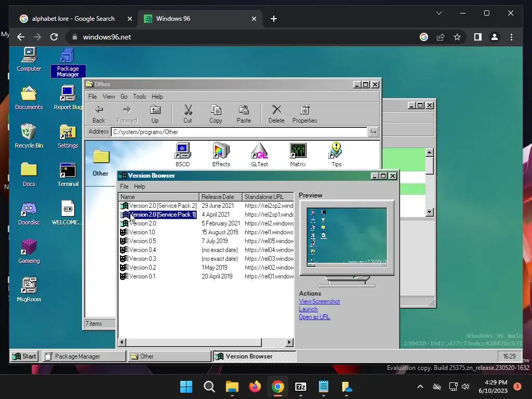Screen dimensions: 532x399
Task: Open the Package Manager desktop icon
Action: tap(68, 63)
